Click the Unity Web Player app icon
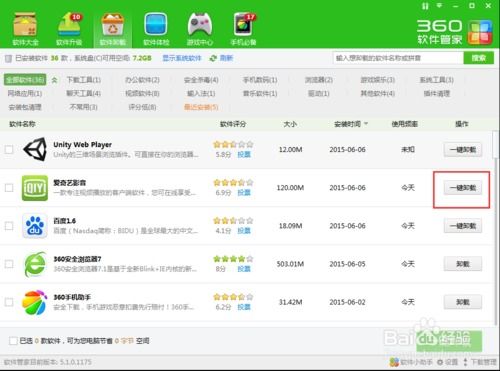The image size is (500, 371). pyautogui.click(x=35, y=149)
